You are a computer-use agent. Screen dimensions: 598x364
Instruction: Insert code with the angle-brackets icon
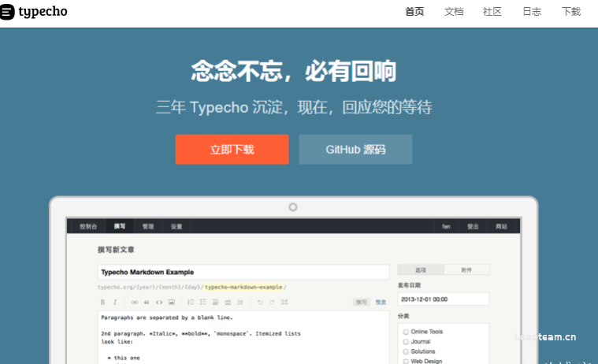click(x=159, y=303)
